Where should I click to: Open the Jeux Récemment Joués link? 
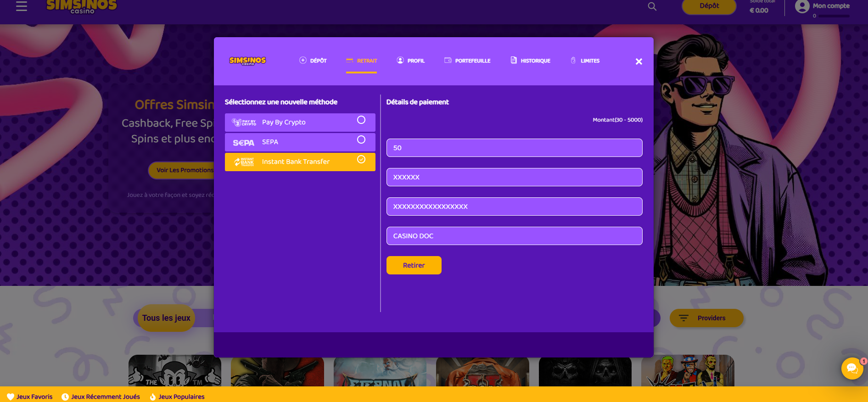101,397
